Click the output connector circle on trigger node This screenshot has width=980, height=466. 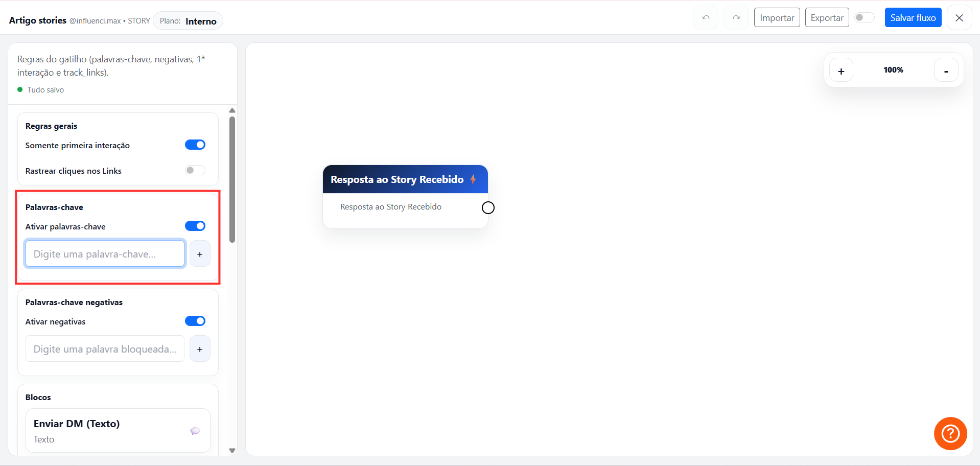(488, 207)
